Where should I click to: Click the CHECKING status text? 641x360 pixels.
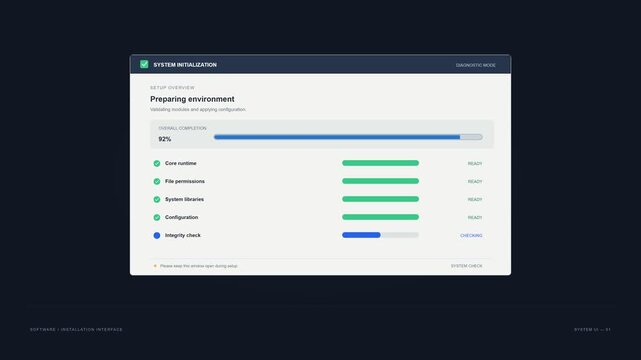pos(471,236)
